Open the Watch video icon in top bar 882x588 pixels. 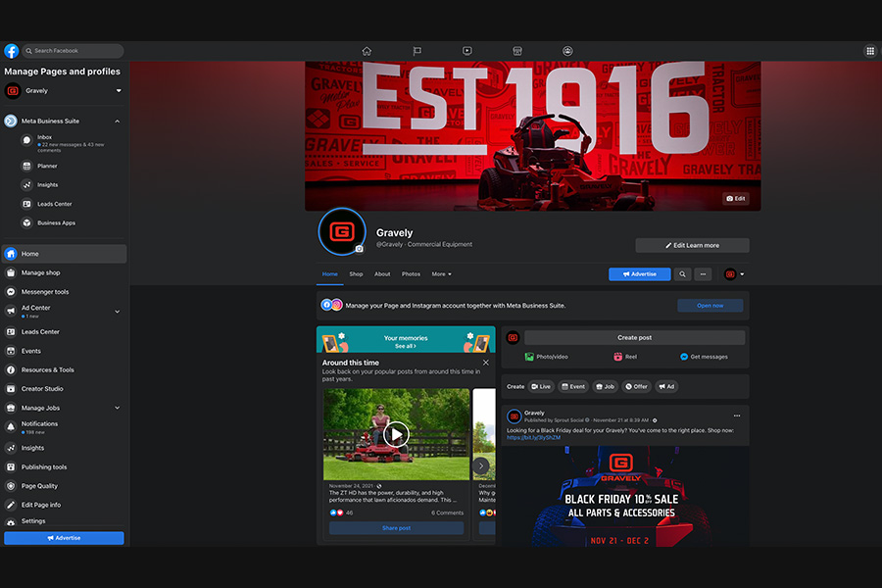[x=466, y=51]
